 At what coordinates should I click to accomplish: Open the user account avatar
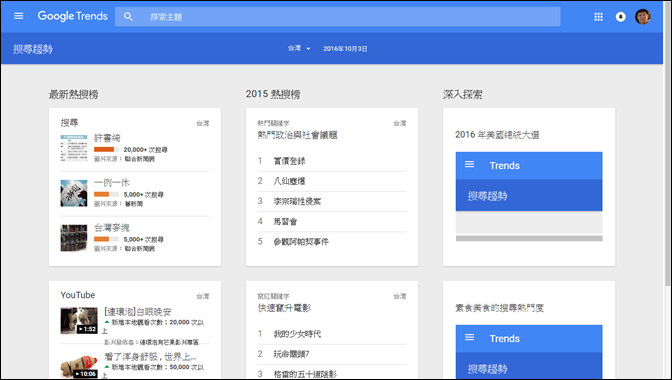(x=642, y=17)
